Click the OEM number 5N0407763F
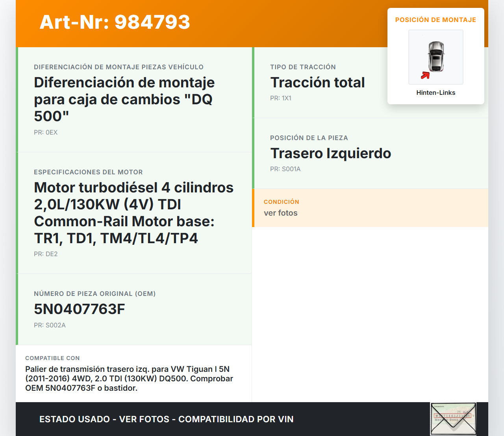The height and width of the screenshot is (436, 504). (x=80, y=309)
